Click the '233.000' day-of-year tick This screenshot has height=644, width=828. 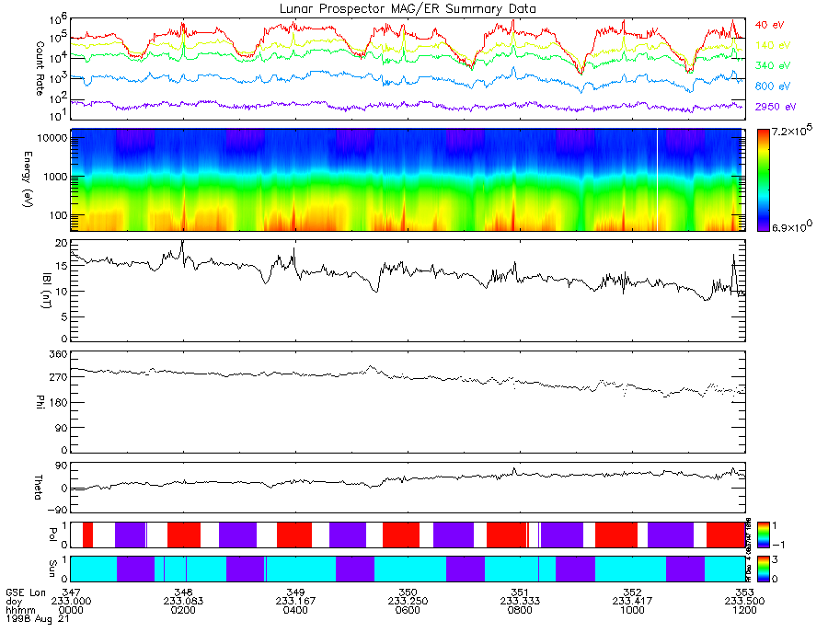[71, 602]
